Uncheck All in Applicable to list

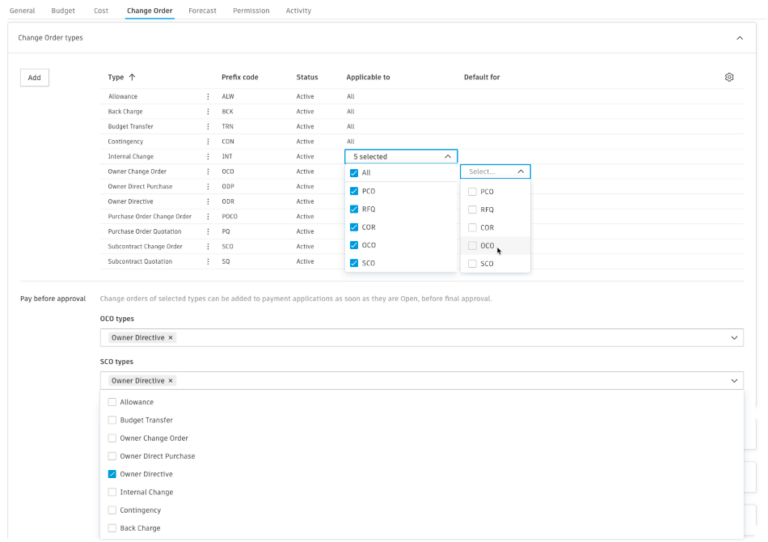click(x=354, y=173)
